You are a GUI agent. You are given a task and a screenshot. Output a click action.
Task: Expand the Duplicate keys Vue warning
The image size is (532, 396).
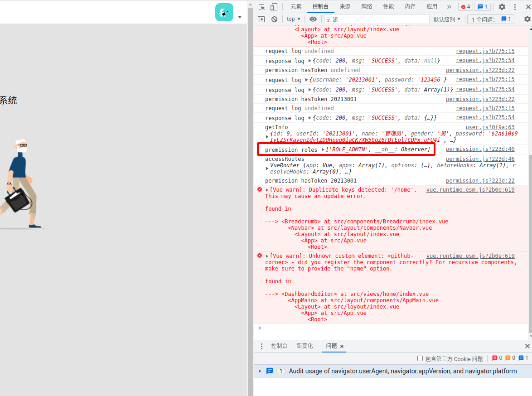tap(267, 190)
